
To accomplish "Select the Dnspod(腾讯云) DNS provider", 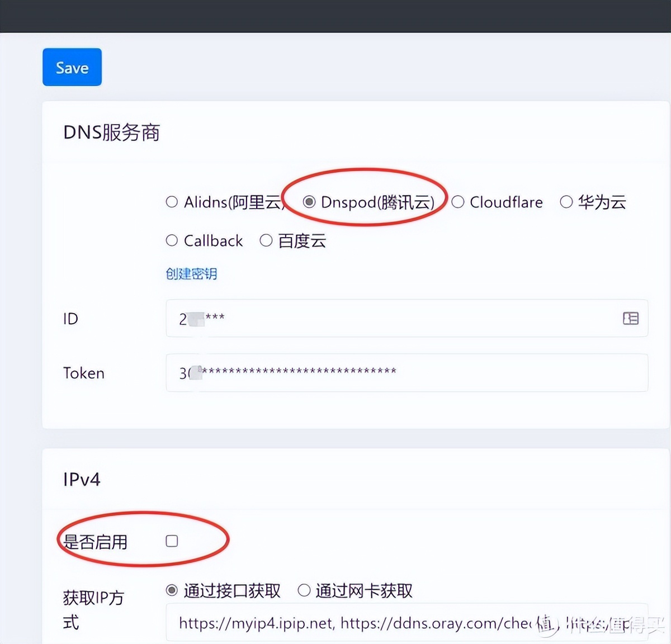I will tap(309, 202).
